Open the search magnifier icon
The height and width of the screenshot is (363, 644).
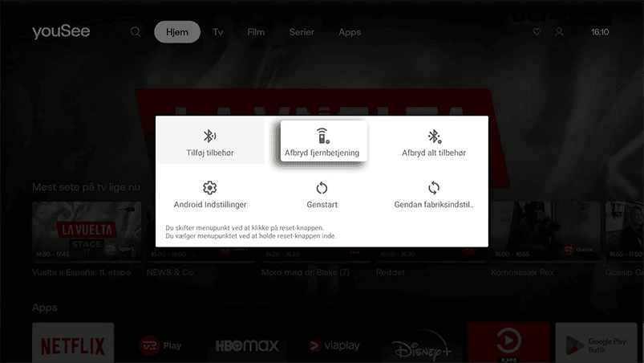coord(136,32)
